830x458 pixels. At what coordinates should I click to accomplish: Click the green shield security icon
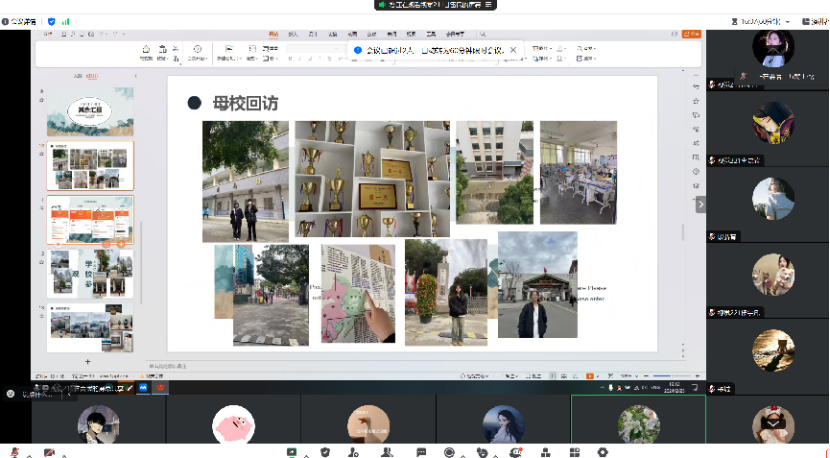[52, 21]
